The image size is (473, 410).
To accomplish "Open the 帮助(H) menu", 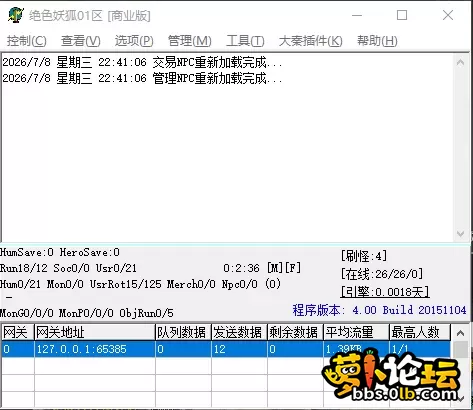I will (377, 41).
